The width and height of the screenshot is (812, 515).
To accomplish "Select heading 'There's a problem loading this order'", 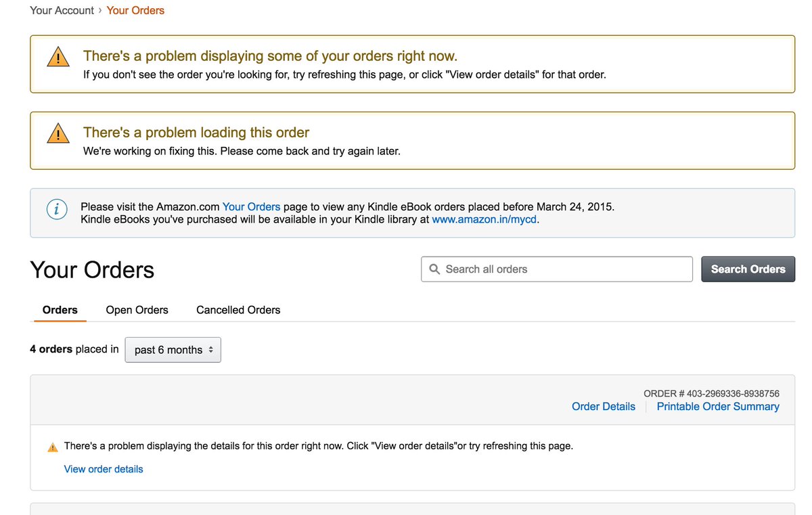I will [196, 133].
